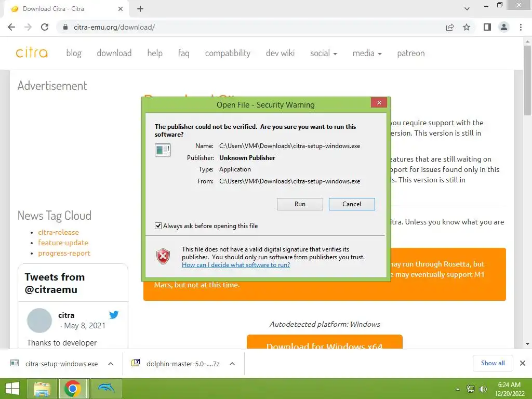Viewport: 532px width, 399px height.
Task: Reload the Citra download page
Action: pyautogui.click(x=45, y=27)
